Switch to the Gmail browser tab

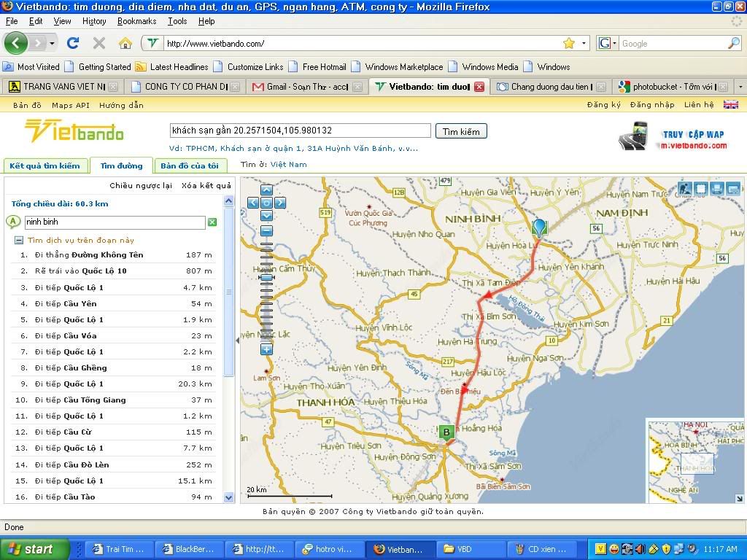coord(306,87)
